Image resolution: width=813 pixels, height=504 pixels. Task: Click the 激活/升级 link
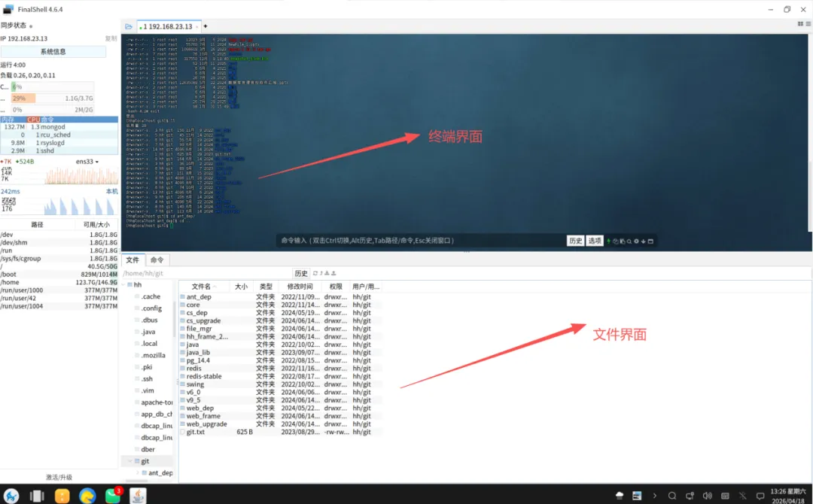pos(59,477)
